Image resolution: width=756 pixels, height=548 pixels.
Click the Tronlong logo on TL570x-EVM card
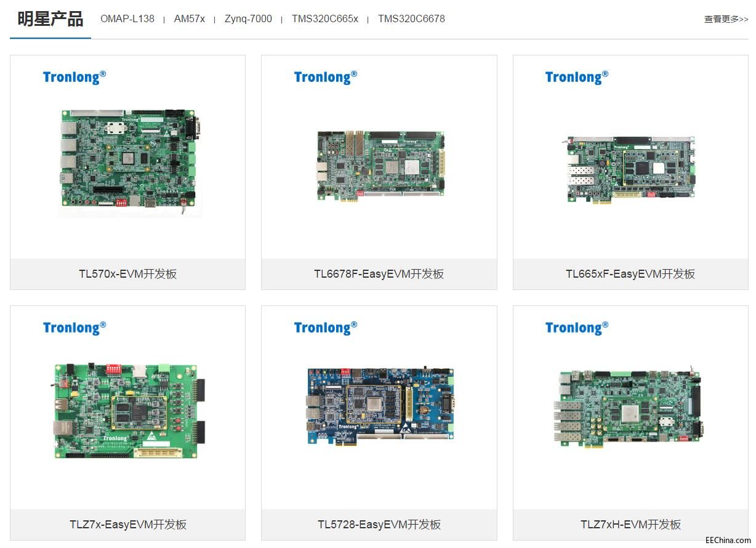(74, 77)
